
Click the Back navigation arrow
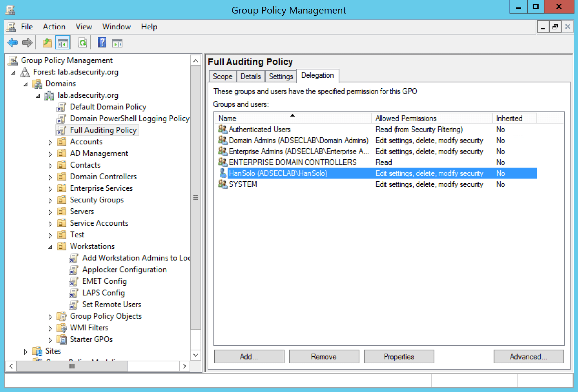pos(12,42)
